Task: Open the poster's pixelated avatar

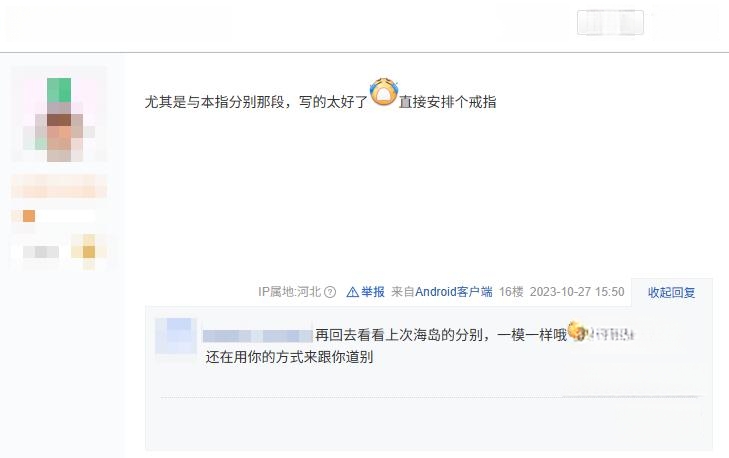Action: (59, 114)
